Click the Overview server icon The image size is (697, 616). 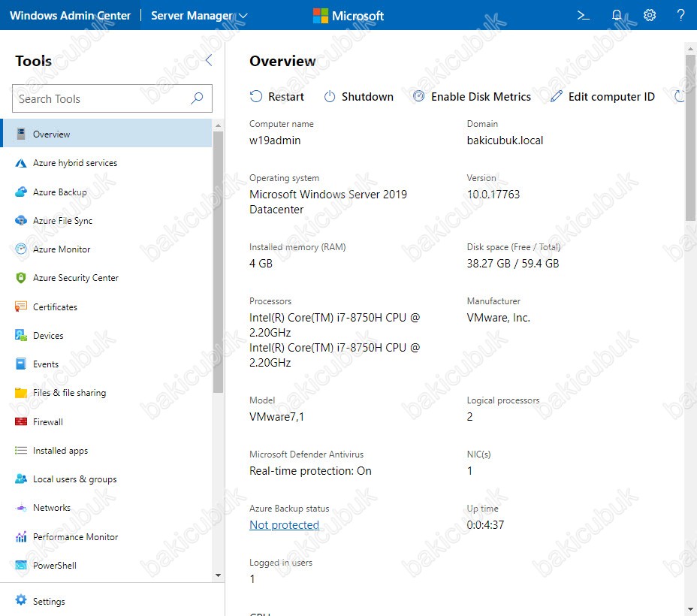[21, 134]
